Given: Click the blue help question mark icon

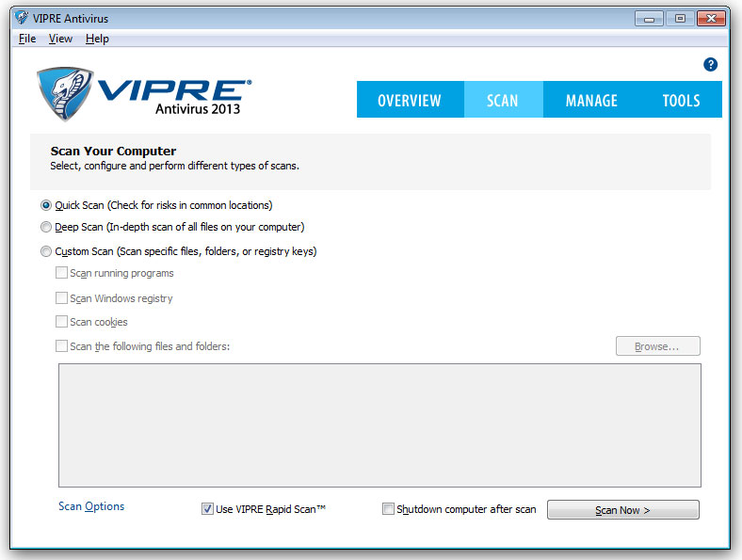Looking at the screenshot, I should click(x=710, y=64).
